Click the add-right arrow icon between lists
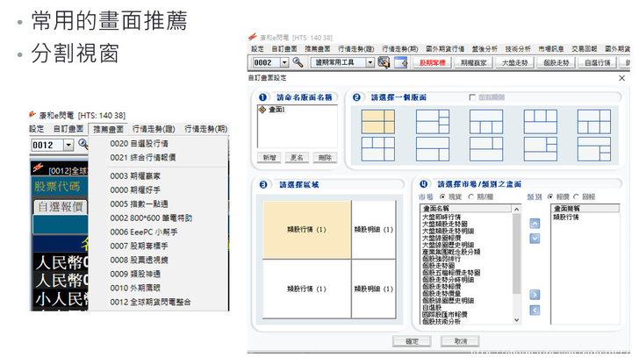The image size is (639, 364). point(535,295)
